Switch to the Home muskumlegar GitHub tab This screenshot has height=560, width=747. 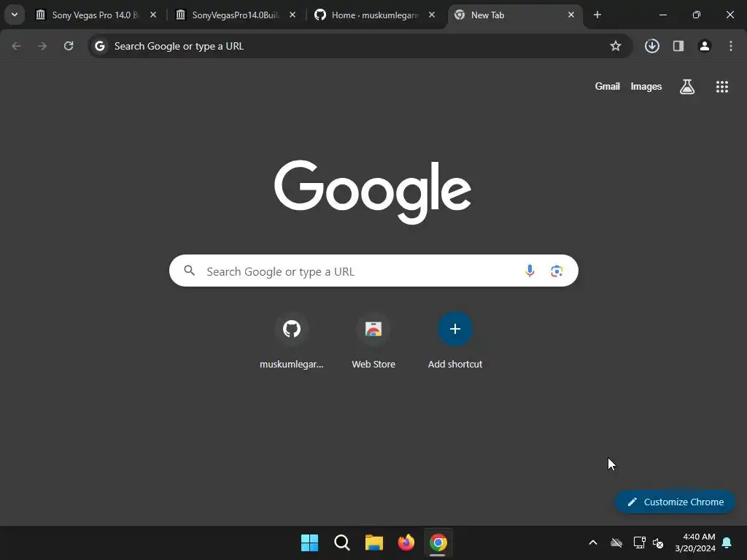[x=375, y=15]
